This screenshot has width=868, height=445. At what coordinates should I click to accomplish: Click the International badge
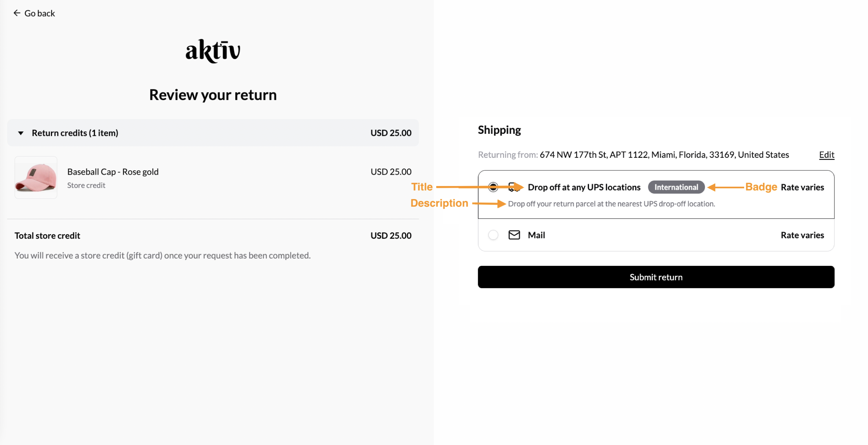pyautogui.click(x=676, y=187)
